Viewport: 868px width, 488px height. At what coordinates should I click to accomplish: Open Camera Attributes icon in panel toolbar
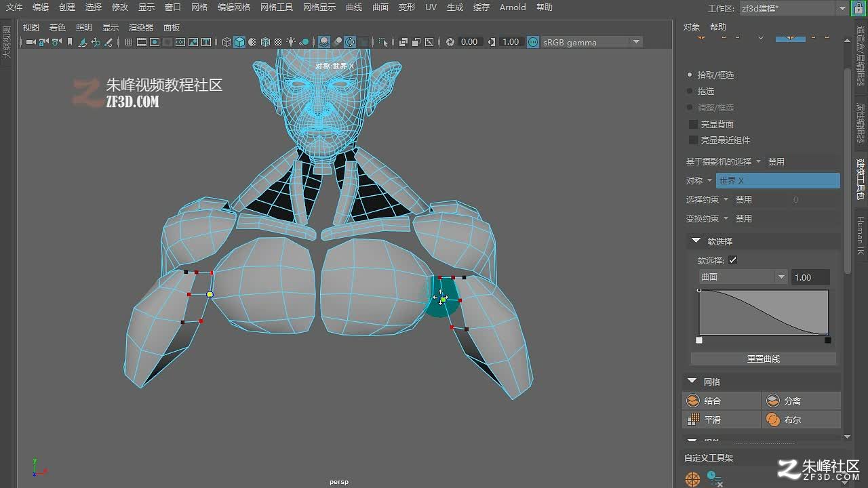point(56,42)
